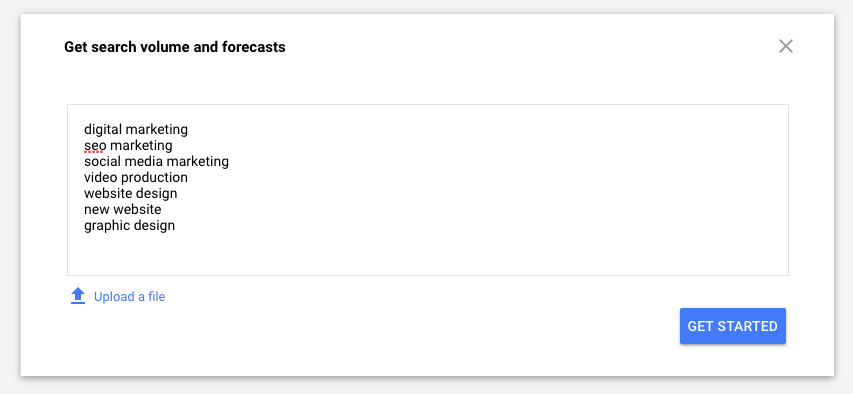The height and width of the screenshot is (394, 853).
Task: Click the word graphic in the keyword list
Action: tap(106, 226)
